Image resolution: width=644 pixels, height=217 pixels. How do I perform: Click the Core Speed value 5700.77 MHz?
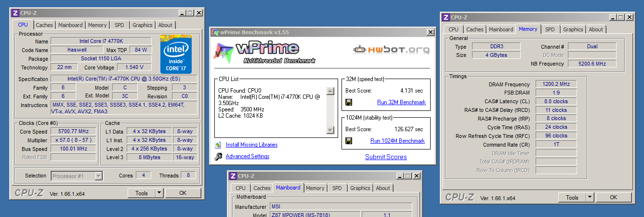tap(74, 132)
